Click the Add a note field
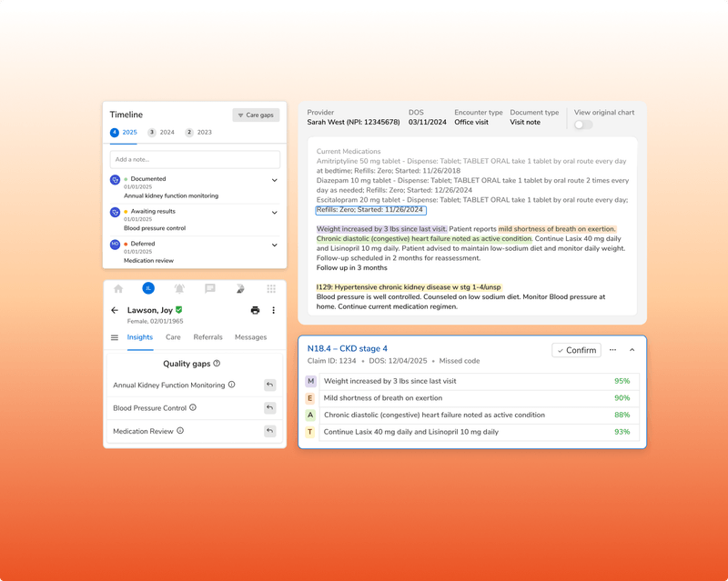The height and width of the screenshot is (581, 728). (x=195, y=159)
